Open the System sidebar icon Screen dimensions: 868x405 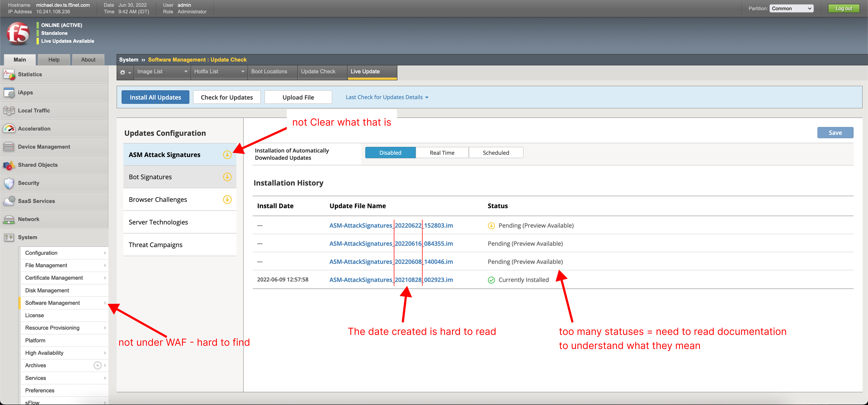[9, 237]
